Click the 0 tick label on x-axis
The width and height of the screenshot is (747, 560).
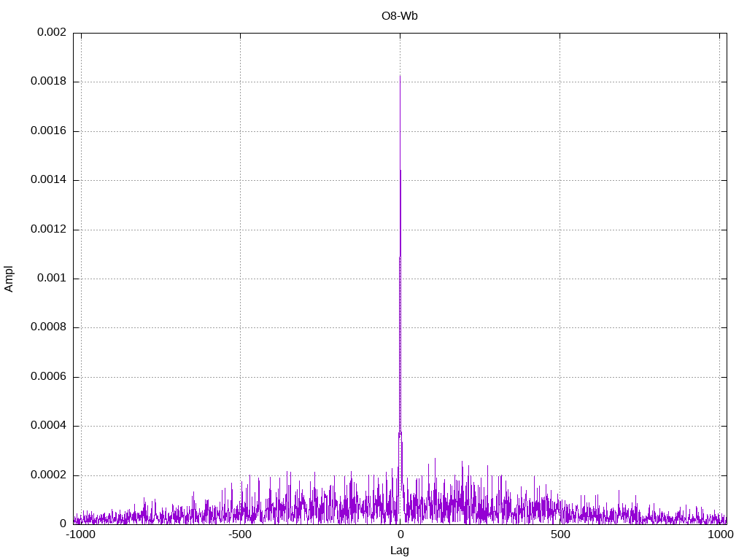tap(400, 534)
